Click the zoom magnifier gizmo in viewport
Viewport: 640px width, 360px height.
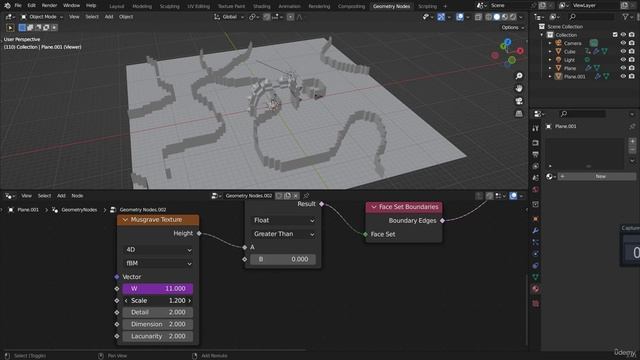pyautogui.click(x=519, y=76)
